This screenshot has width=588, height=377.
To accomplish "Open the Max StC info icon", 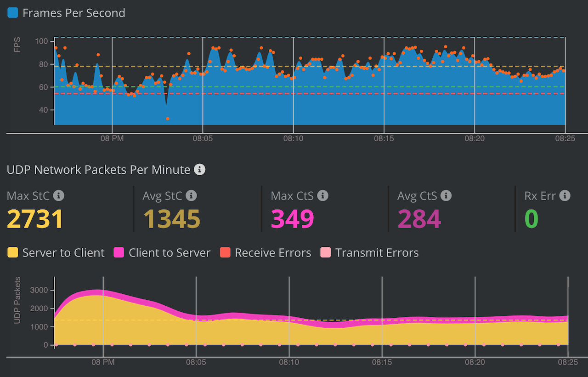I will 58,196.
